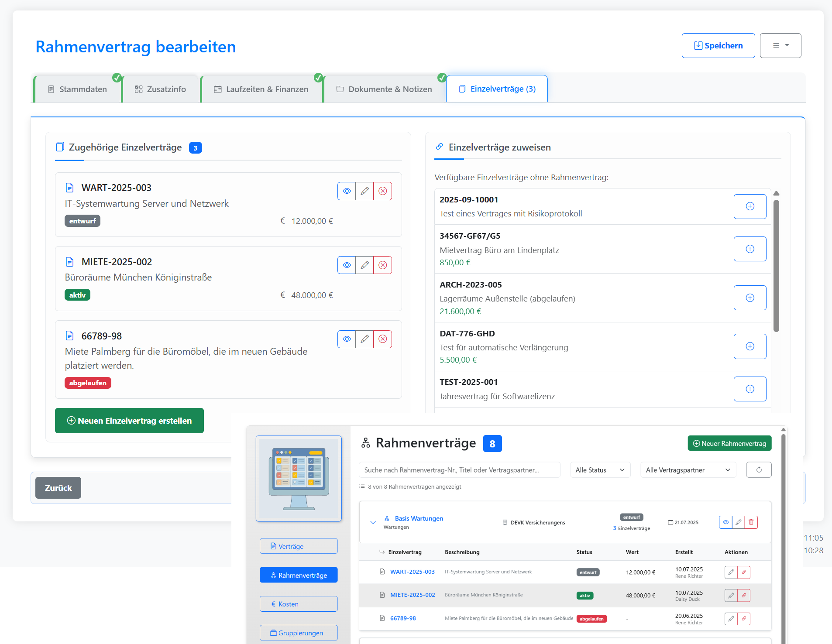Add DAT-776-GHD using its plus icon

pos(750,346)
